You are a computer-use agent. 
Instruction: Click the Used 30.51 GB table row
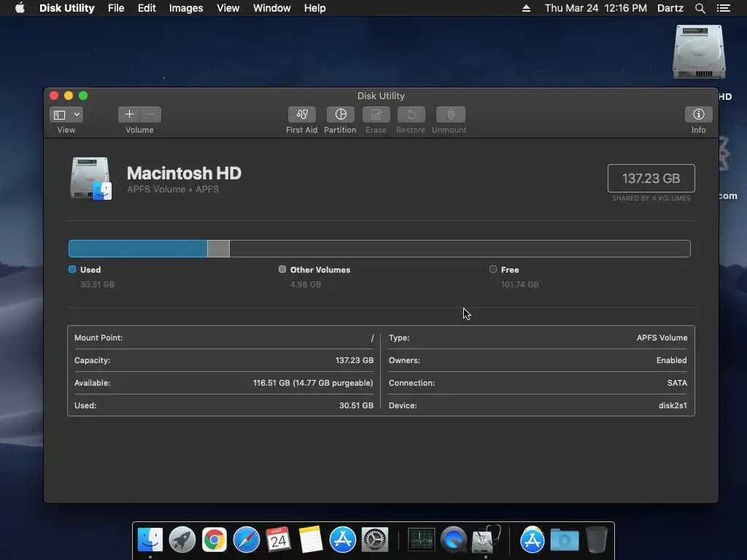click(224, 405)
